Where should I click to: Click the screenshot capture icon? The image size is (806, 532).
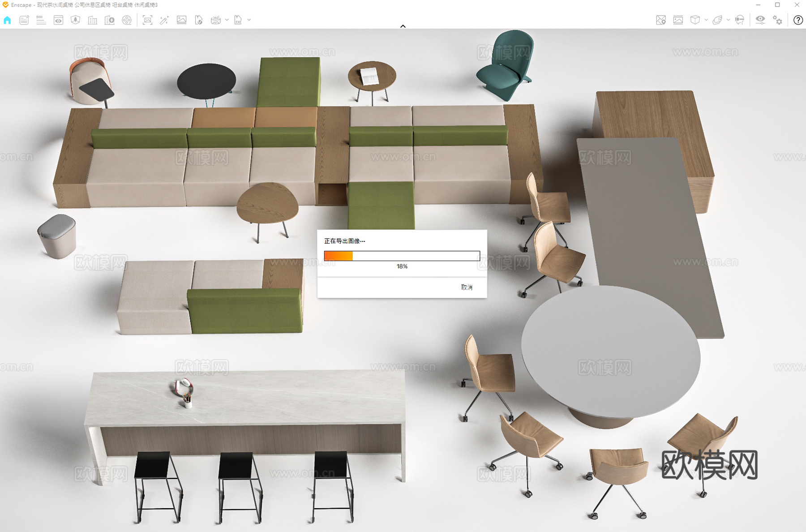click(x=147, y=20)
